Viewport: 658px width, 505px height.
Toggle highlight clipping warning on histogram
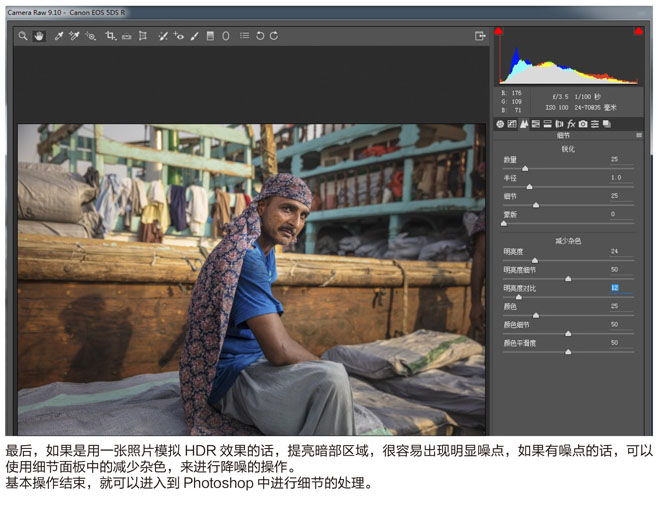click(638, 31)
